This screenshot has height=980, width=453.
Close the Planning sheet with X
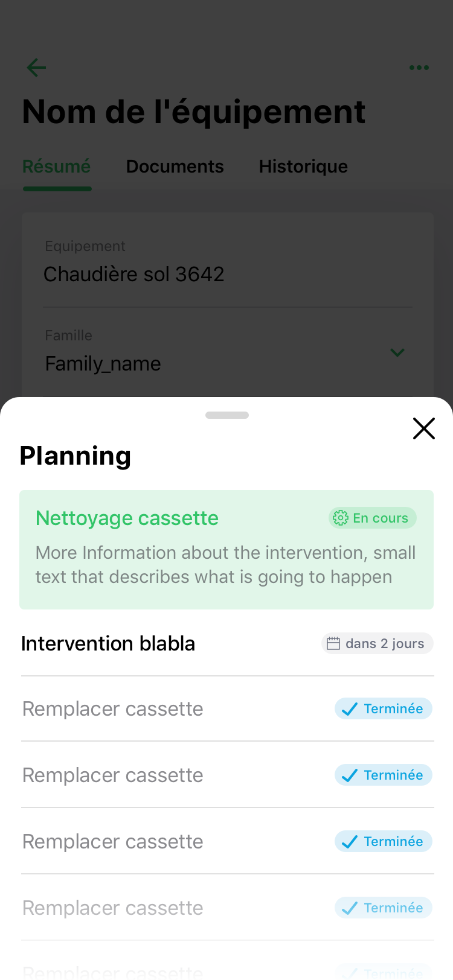pyautogui.click(x=423, y=428)
